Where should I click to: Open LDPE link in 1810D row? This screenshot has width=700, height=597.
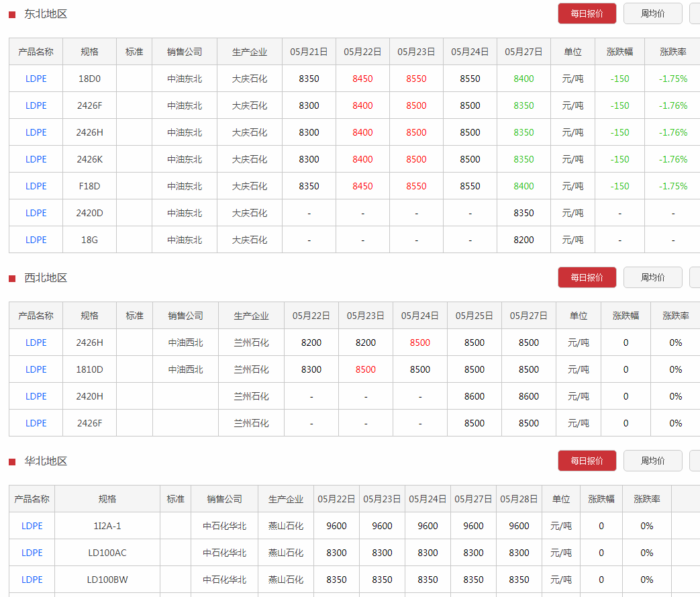(x=36, y=369)
